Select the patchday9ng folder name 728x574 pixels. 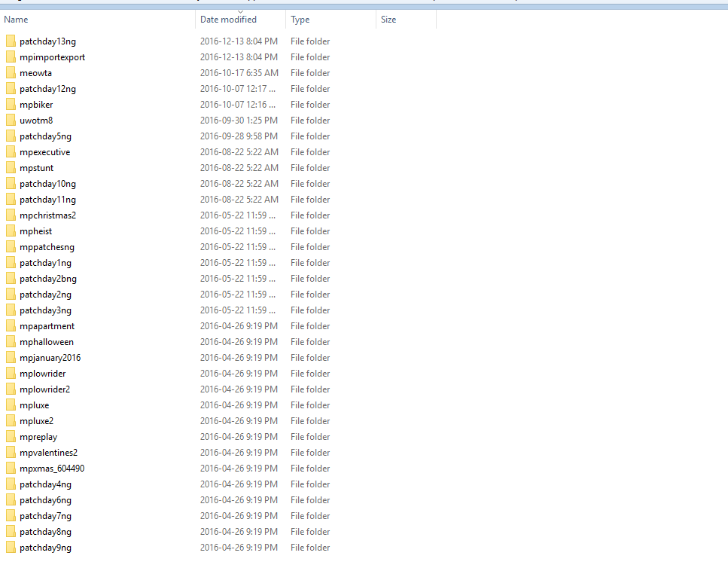pyautogui.click(x=45, y=548)
